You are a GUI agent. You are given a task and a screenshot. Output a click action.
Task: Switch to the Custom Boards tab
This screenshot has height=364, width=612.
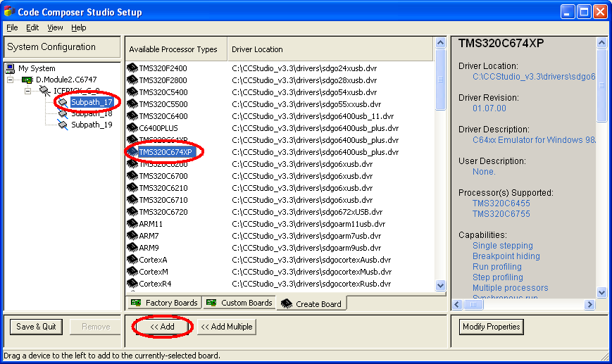pos(239,303)
